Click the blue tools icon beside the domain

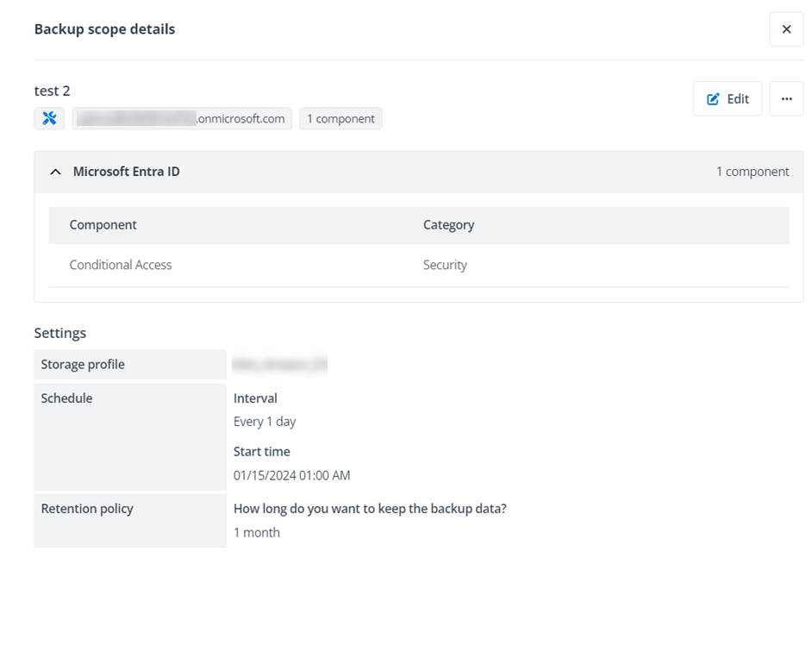[49, 118]
